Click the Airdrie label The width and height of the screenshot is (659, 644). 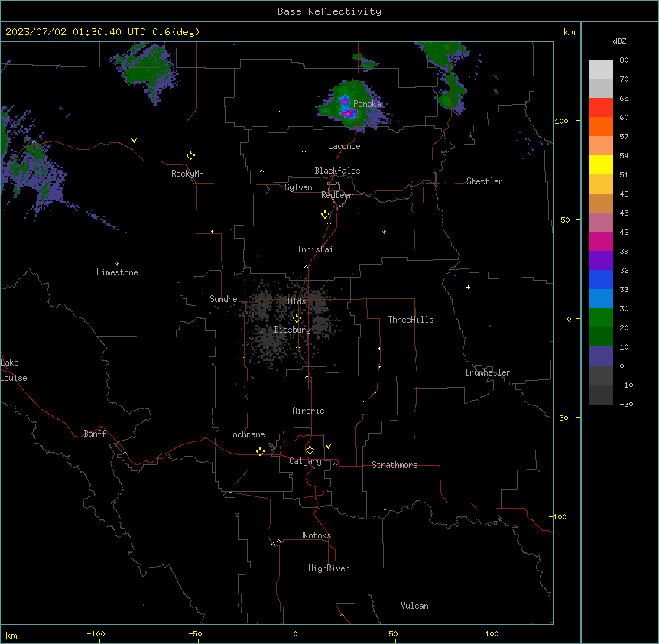(x=308, y=411)
